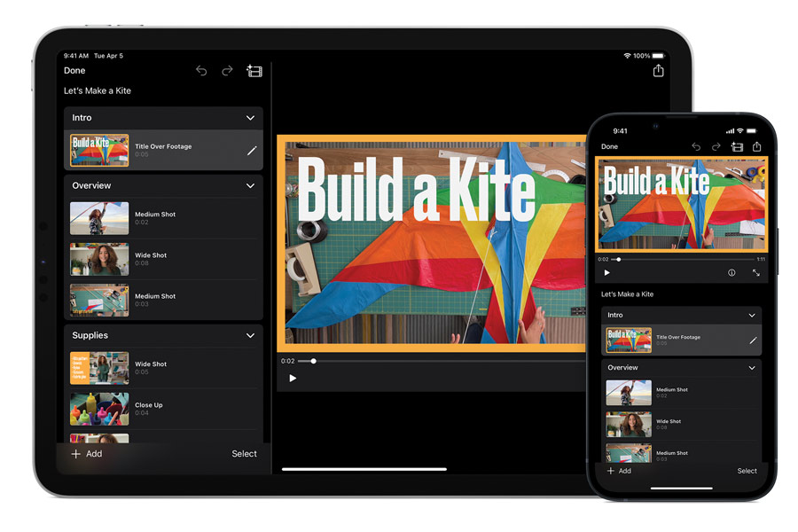The image size is (798, 532).
Task: Select the Wide Shot 0:08 clip on iPhone
Action: click(x=682, y=424)
